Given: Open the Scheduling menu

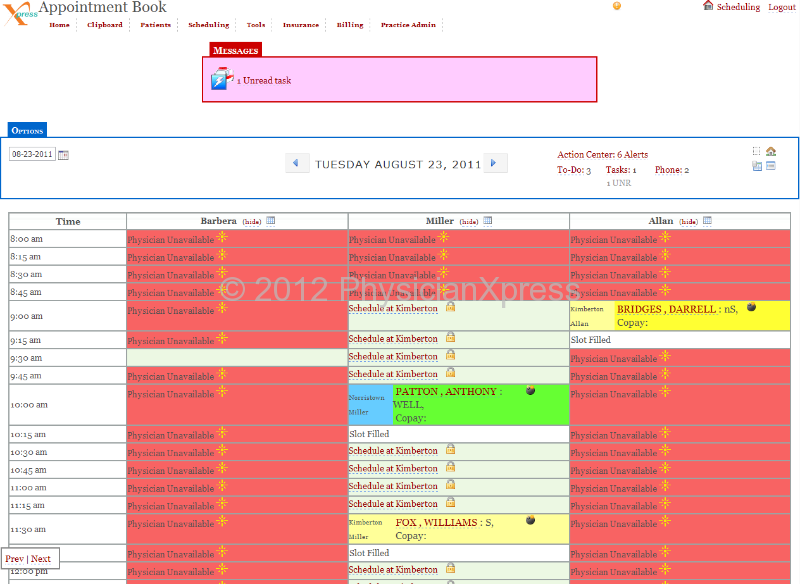Looking at the screenshot, I should pyautogui.click(x=208, y=25).
